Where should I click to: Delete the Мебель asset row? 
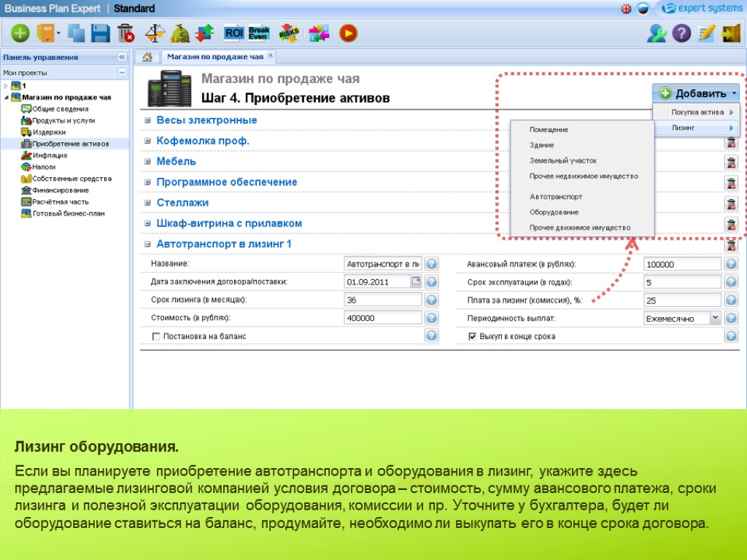point(731,163)
